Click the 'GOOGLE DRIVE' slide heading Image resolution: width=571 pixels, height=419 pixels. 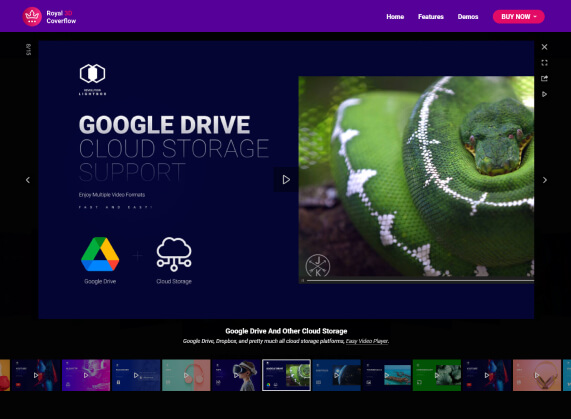click(165, 125)
